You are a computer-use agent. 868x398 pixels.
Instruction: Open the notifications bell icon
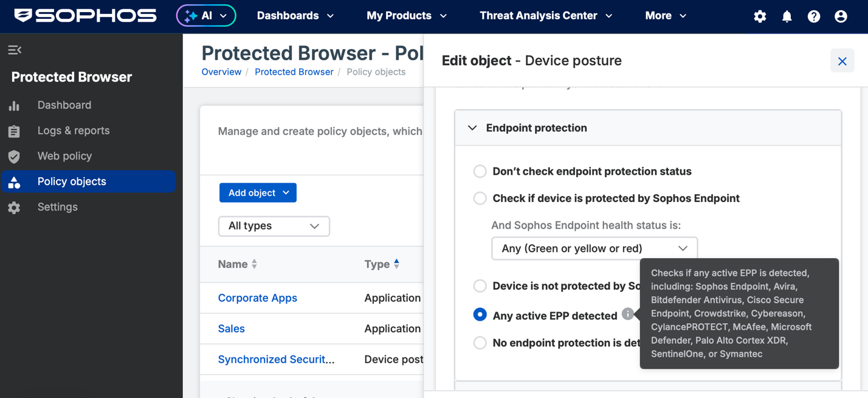point(787,16)
